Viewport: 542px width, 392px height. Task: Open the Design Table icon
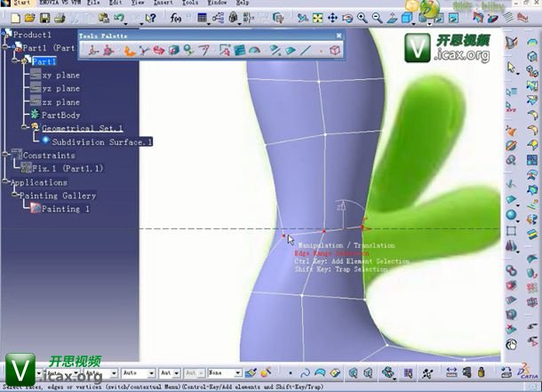click(202, 17)
